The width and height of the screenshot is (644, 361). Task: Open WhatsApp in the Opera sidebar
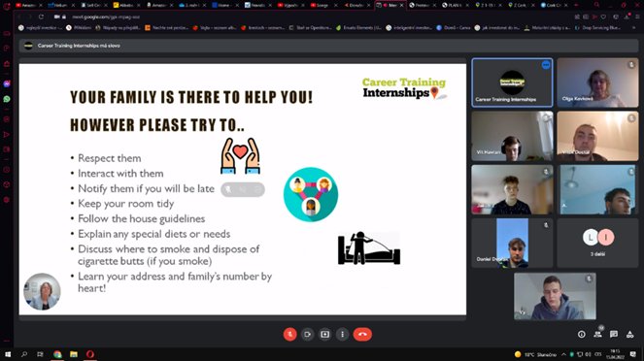click(7, 99)
